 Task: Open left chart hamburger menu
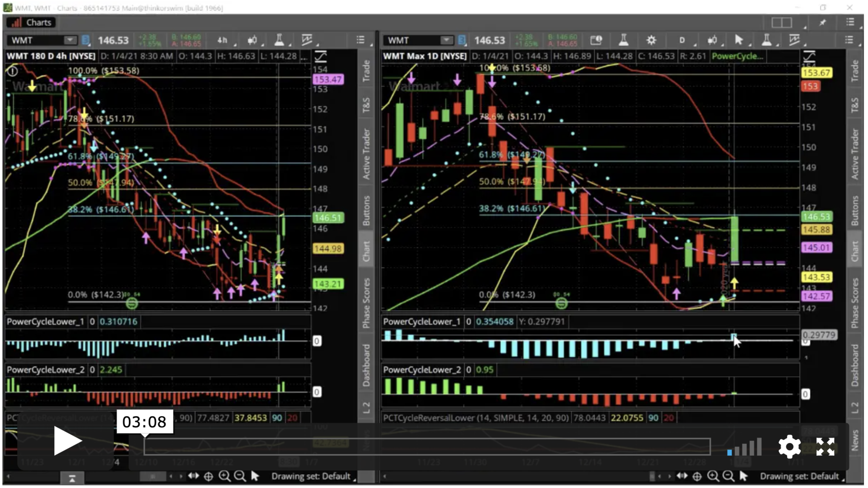[360, 40]
